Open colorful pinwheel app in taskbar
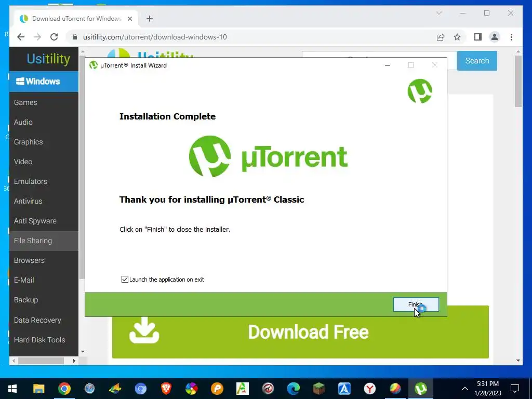The image size is (532, 399). (191, 389)
